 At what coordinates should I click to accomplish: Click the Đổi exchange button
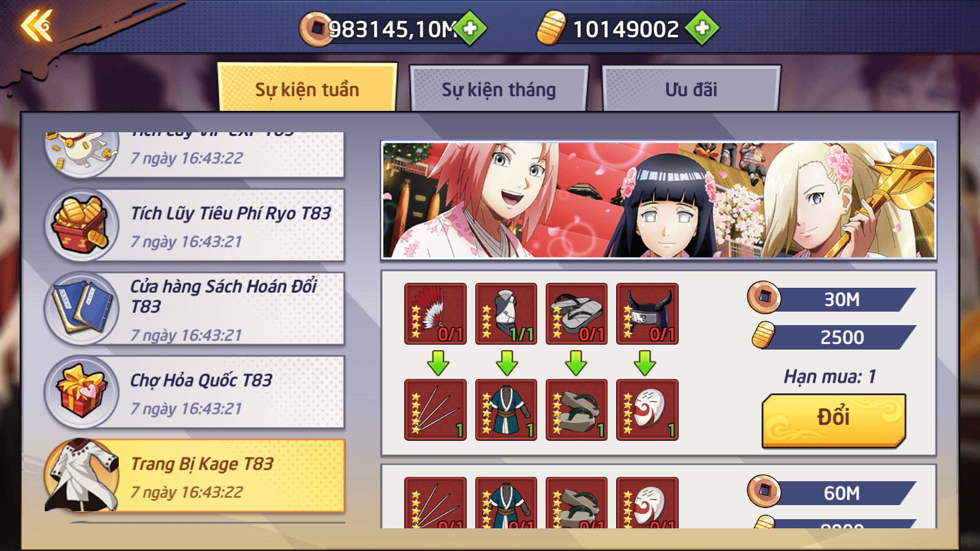coord(834,420)
